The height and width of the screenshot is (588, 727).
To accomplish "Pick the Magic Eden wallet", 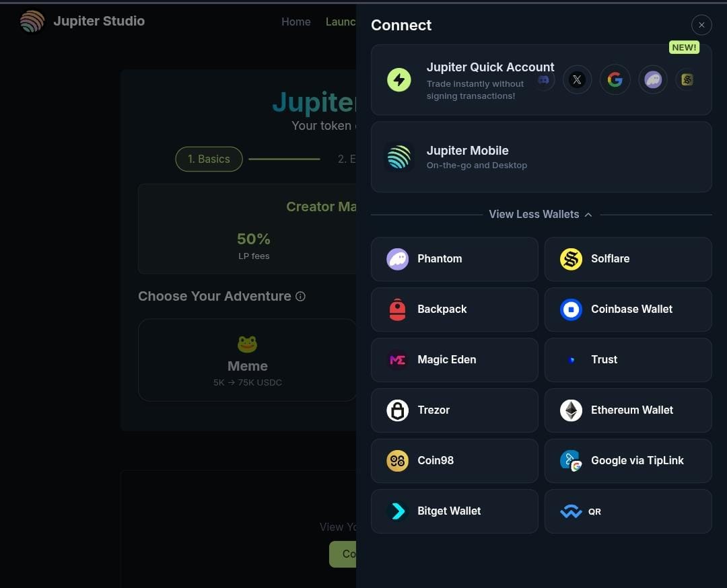I will (x=454, y=360).
